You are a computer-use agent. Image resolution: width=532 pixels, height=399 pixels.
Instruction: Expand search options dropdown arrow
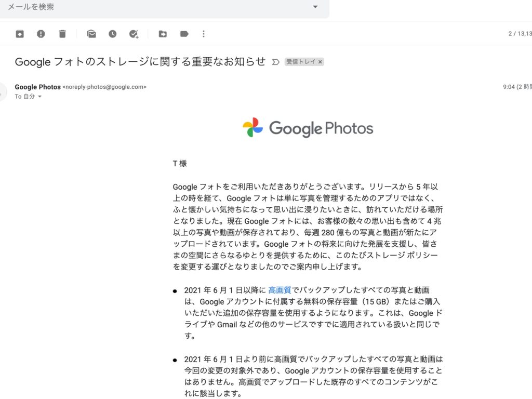coord(315,6)
